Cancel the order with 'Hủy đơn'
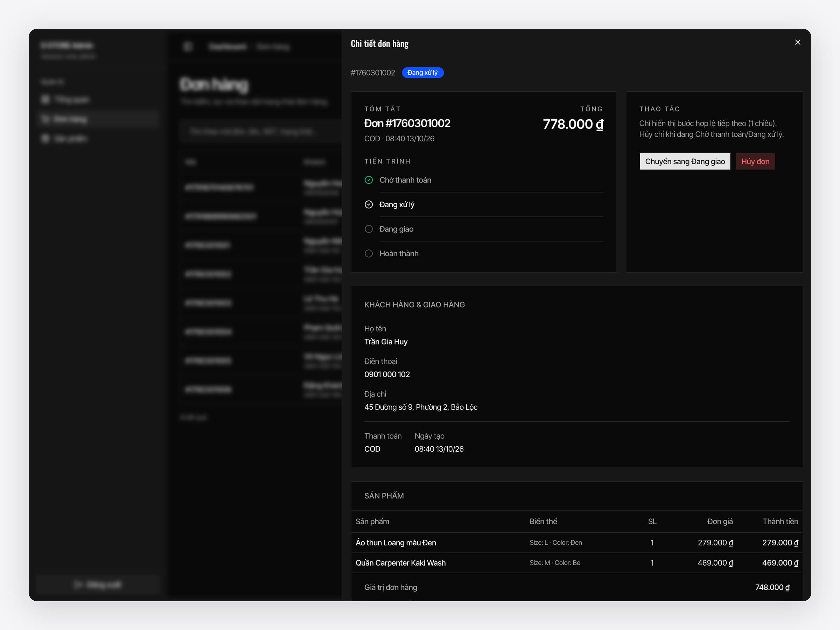The image size is (840, 630). tap(755, 161)
